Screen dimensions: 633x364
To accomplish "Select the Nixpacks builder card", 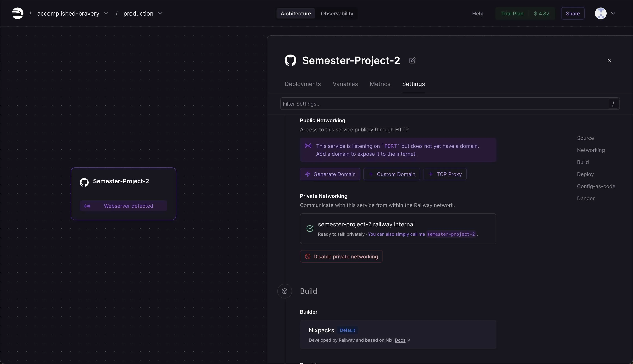I will (398, 335).
